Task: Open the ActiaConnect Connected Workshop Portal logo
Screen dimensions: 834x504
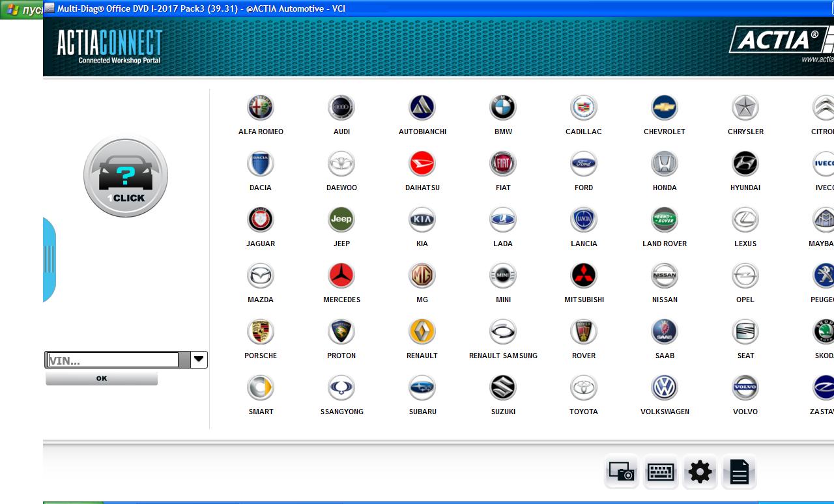Action: [x=109, y=46]
